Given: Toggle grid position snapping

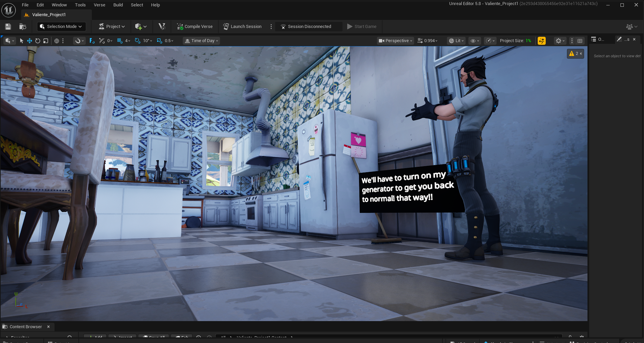Looking at the screenshot, I should coord(120,41).
